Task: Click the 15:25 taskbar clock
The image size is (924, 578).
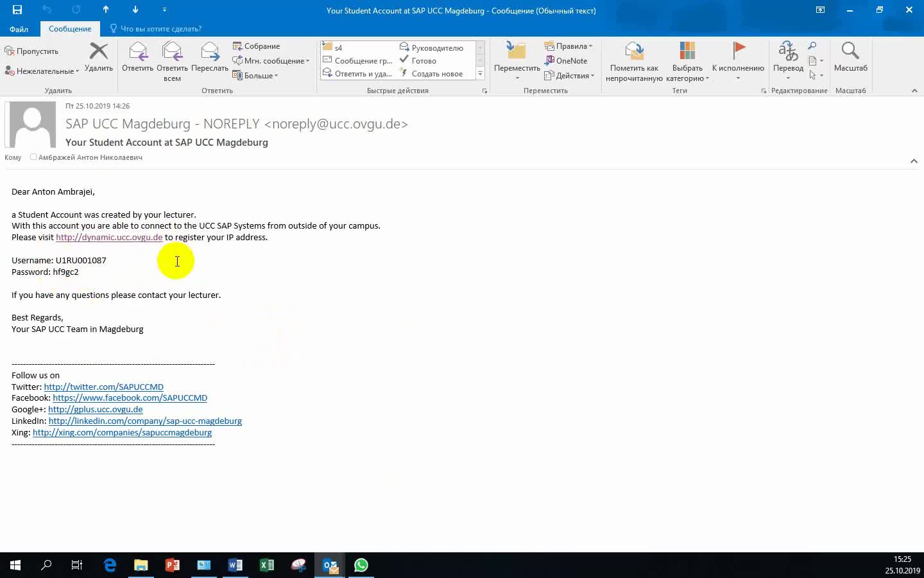Action: [x=902, y=559]
